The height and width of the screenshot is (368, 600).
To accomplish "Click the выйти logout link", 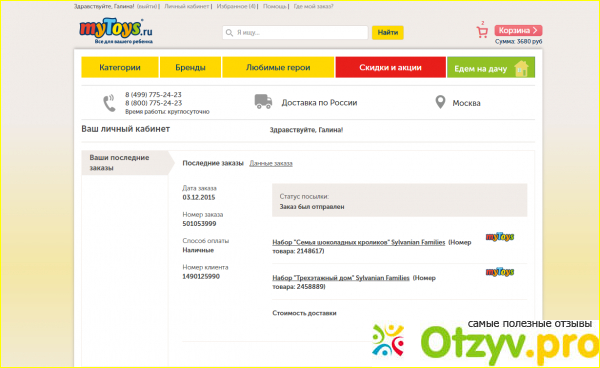I will coord(147,7).
